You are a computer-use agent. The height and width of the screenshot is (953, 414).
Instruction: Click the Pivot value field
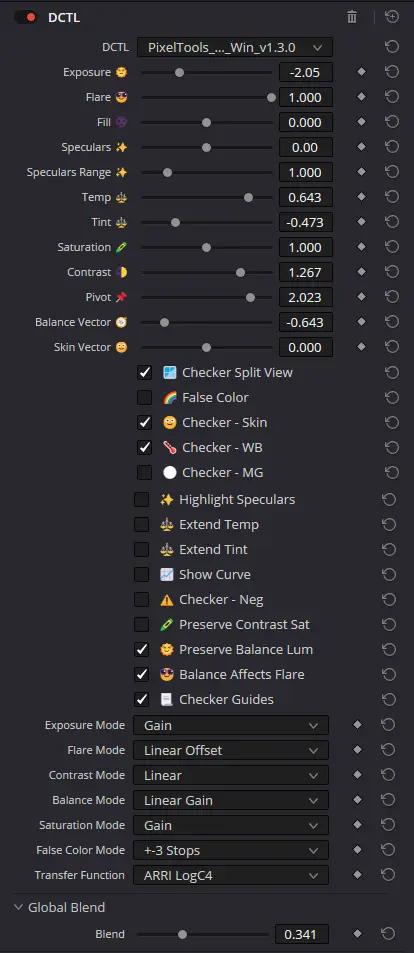[x=306, y=297]
